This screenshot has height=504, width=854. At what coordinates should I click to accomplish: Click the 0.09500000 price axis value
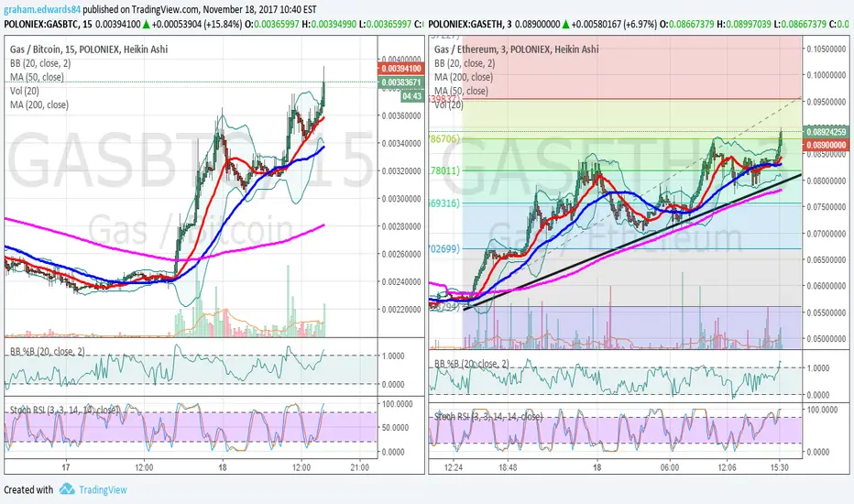(x=827, y=102)
